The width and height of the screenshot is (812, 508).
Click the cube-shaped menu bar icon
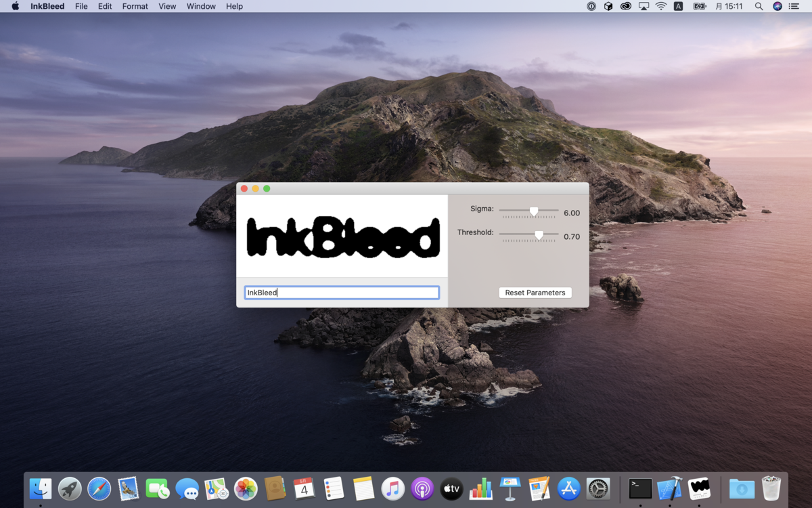click(608, 6)
